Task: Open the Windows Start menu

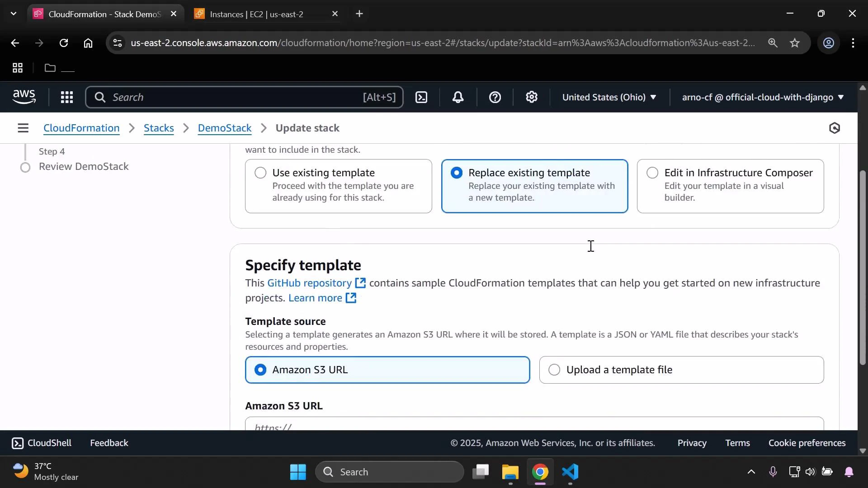Action: coord(298,472)
